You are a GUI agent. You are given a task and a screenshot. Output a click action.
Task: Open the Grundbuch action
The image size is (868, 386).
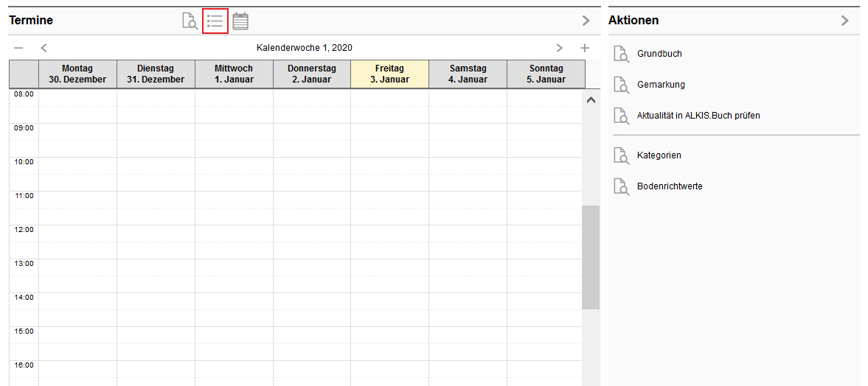(659, 54)
